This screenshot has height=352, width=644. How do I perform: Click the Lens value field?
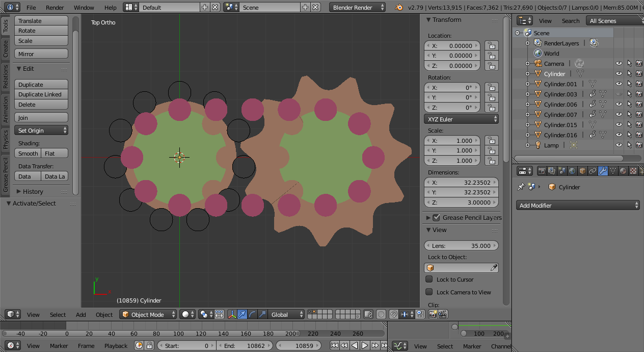tap(461, 245)
